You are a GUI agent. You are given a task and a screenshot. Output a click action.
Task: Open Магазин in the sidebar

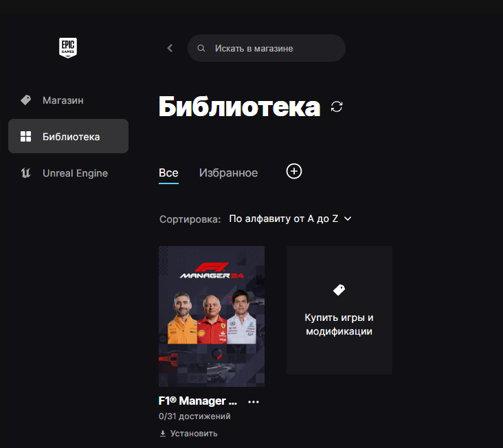(x=68, y=100)
